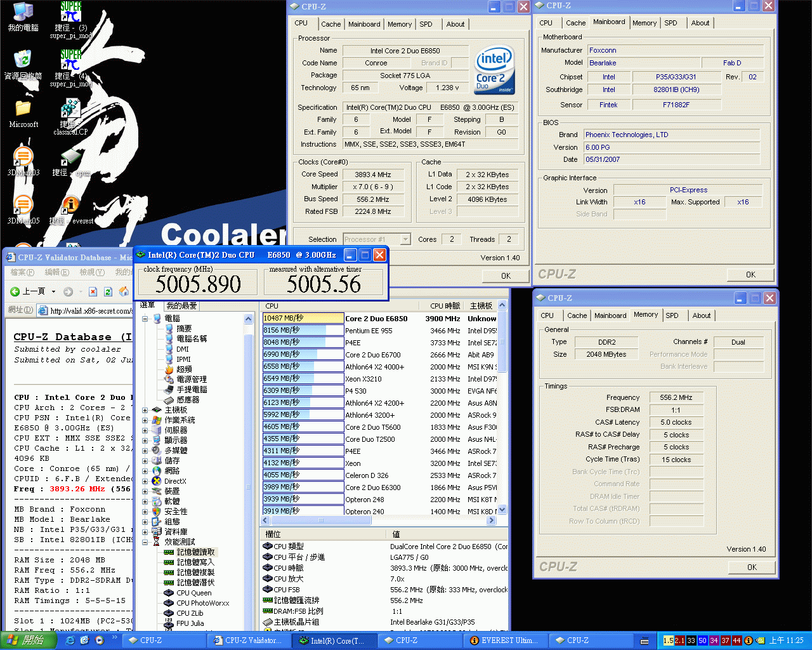Switch to Cache tab in CPU-Z processor window
The width and height of the screenshot is (812, 650).
[331, 24]
